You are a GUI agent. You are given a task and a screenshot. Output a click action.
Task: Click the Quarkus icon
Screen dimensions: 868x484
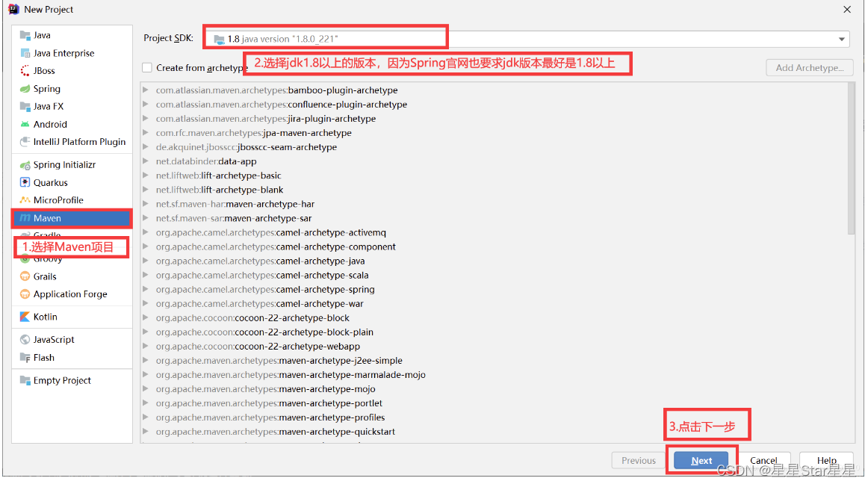[x=25, y=183]
